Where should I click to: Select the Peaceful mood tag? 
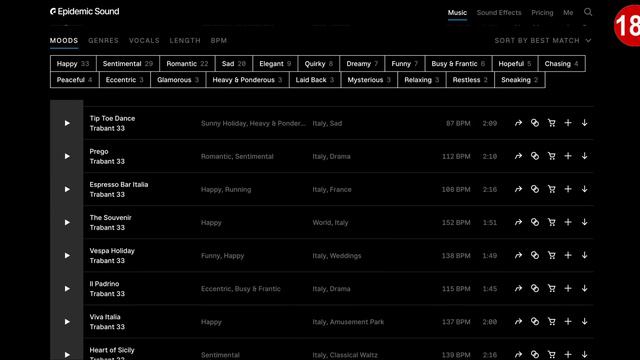click(74, 80)
